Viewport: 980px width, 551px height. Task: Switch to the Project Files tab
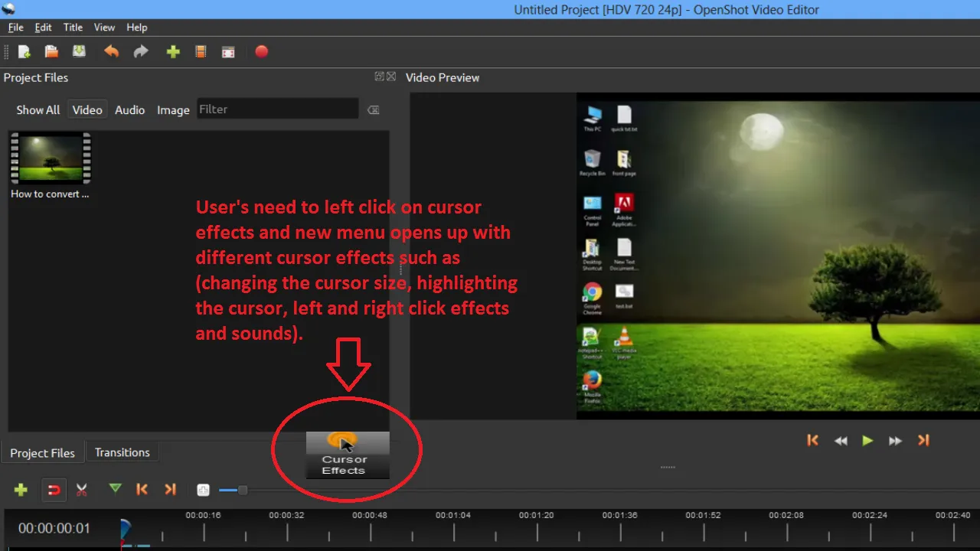pyautogui.click(x=43, y=453)
